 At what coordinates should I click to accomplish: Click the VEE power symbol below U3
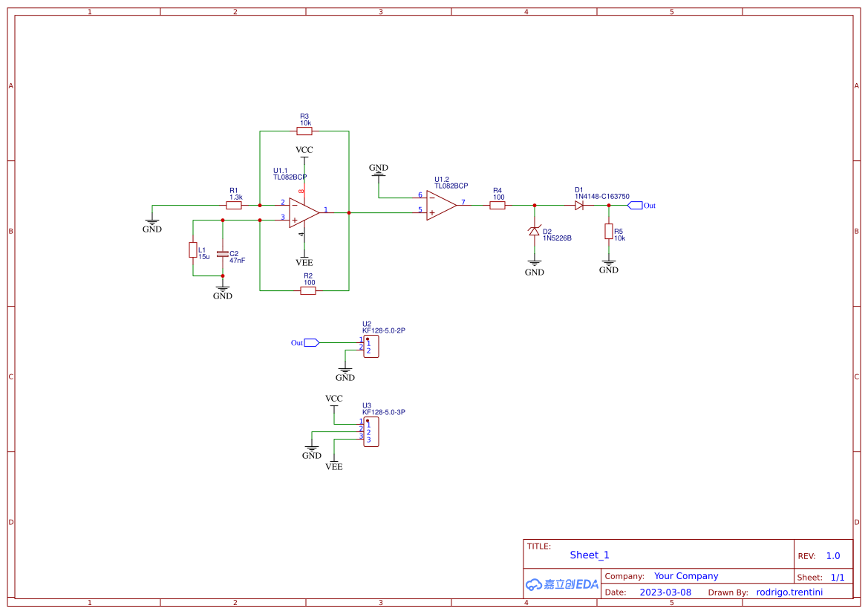(334, 463)
